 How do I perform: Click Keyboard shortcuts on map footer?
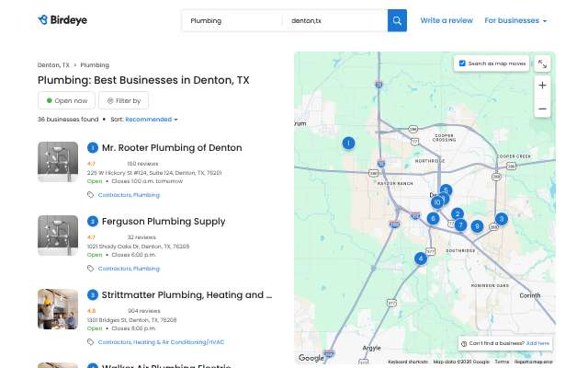click(408, 362)
